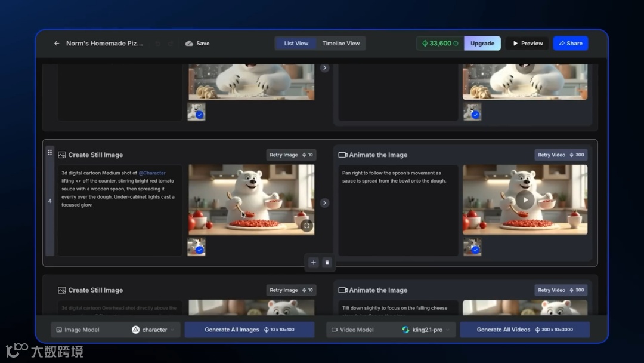The height and width of the screenshot is (363, 644).
Task: Click the kling2.1-pro logo icon
Action: pos(405,330)
